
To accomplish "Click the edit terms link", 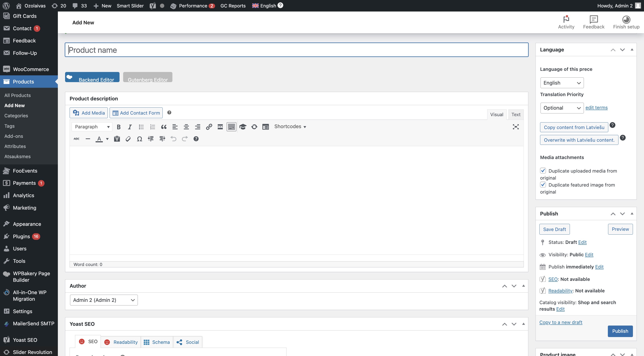I will (596, 108).
